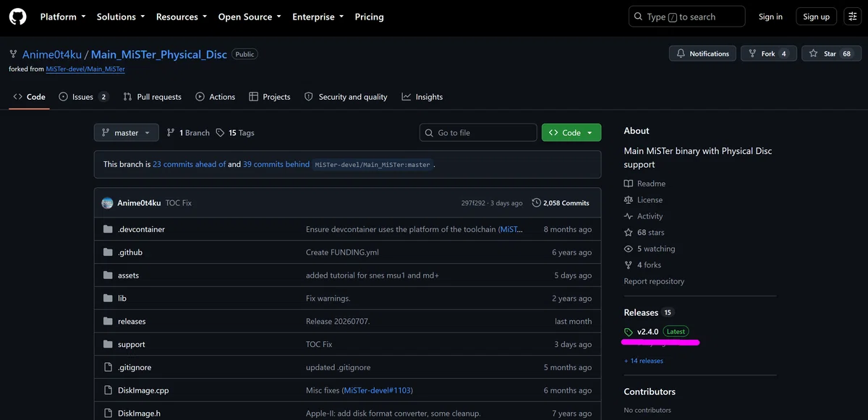Expand the Resources menu
868x420 pixels.
182,17
